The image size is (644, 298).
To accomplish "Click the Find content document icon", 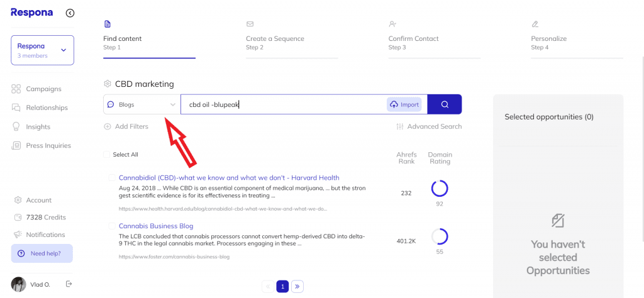I will click(x=107, y=24).
